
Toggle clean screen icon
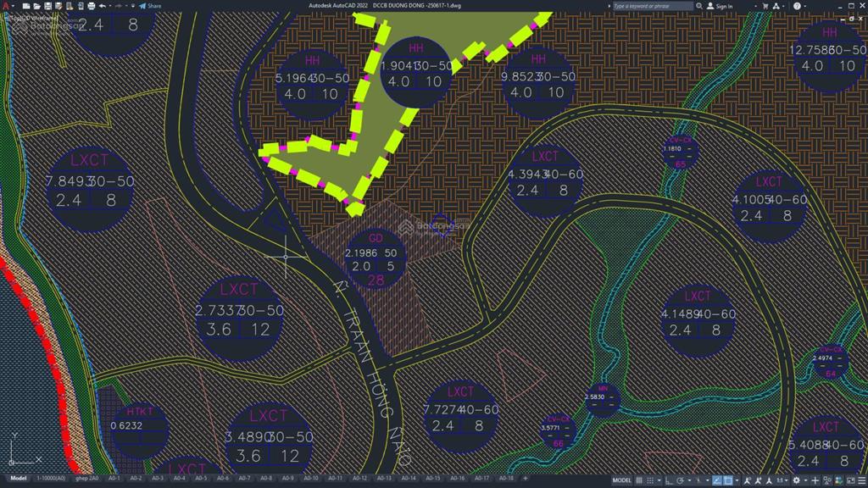[x=850, y=481]
